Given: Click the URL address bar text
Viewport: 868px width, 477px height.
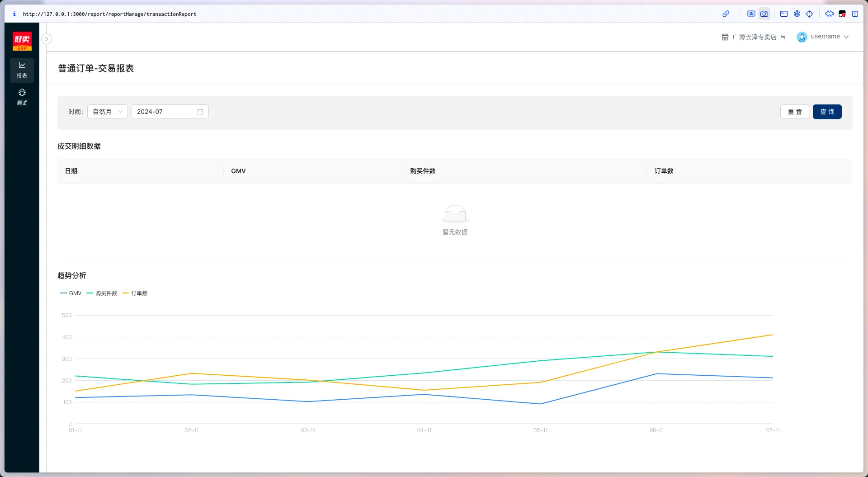Looking at the screenshot, I should pyautogui.click(x=110, y=14).
